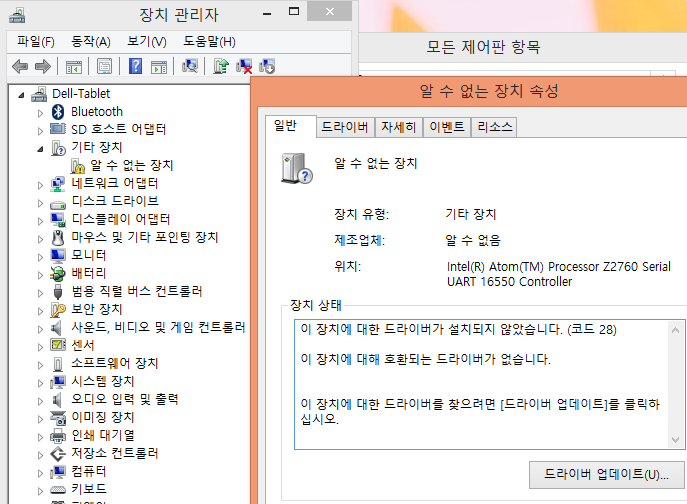Viewport: 687px width, 504px height.
Task: Select the 컴퓨터 tree item text
Action: pyautogui.click(x=89, y=472)
